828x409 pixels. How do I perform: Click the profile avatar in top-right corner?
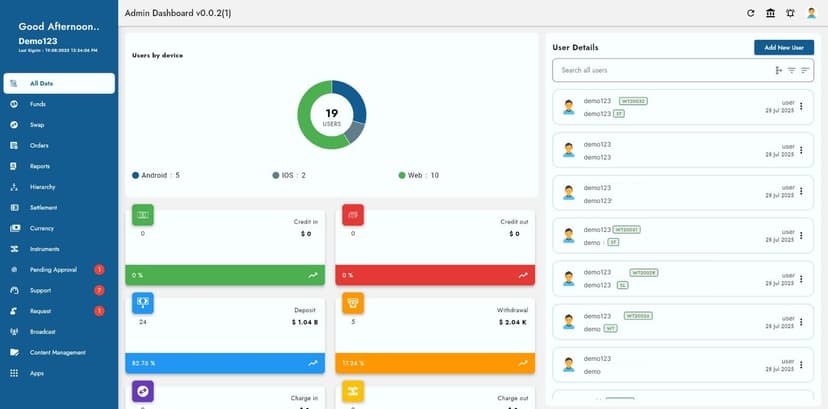click(x=811, y=13)
